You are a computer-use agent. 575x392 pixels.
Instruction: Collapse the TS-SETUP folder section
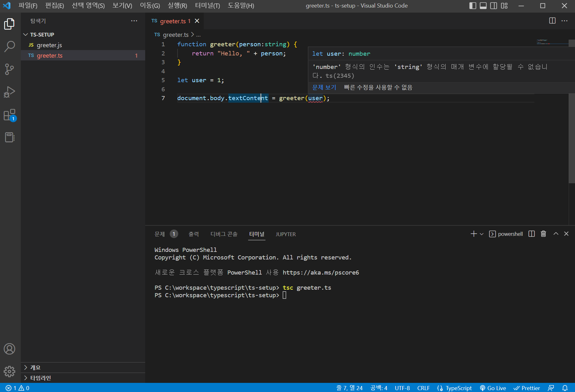[83, 35]
